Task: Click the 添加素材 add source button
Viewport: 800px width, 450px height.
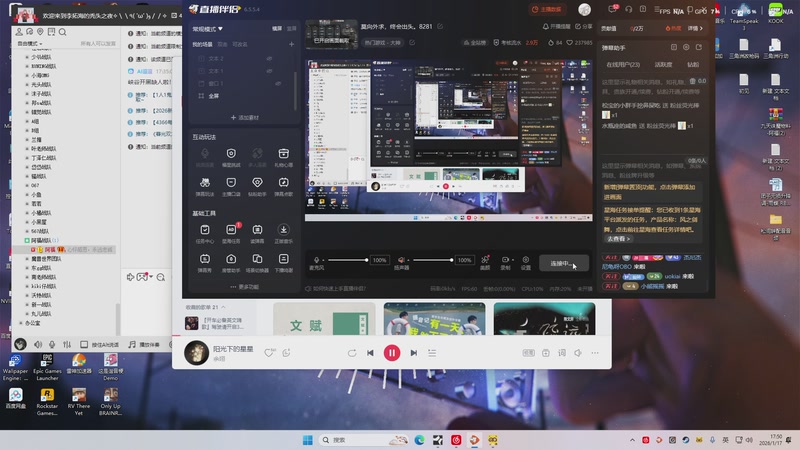Action: 244,117
